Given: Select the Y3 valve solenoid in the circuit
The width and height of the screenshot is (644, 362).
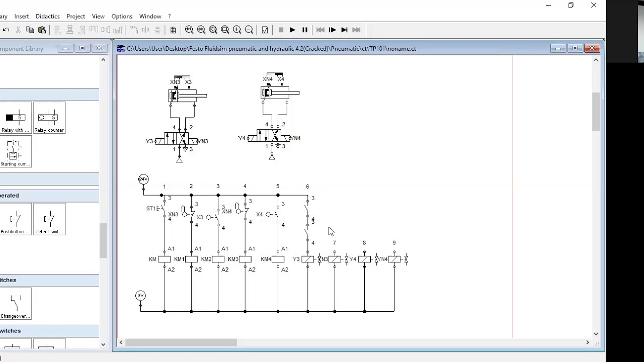Looking at the screenshot, I should 308,259.
